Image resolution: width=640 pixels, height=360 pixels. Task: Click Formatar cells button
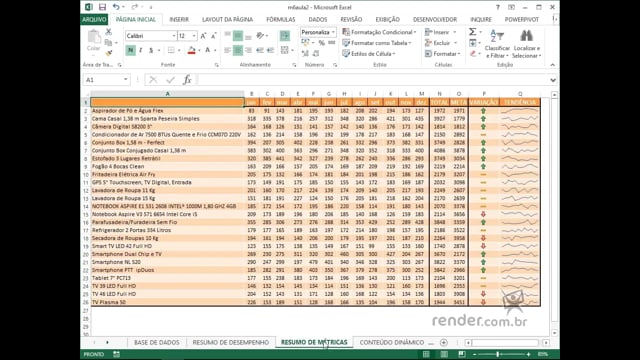(x=442, y=53)
